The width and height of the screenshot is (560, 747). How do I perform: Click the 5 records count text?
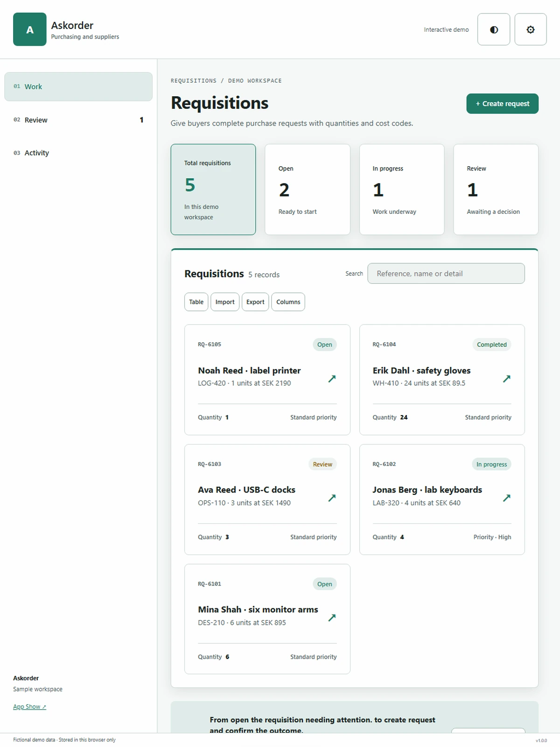[x=264, y=275]
